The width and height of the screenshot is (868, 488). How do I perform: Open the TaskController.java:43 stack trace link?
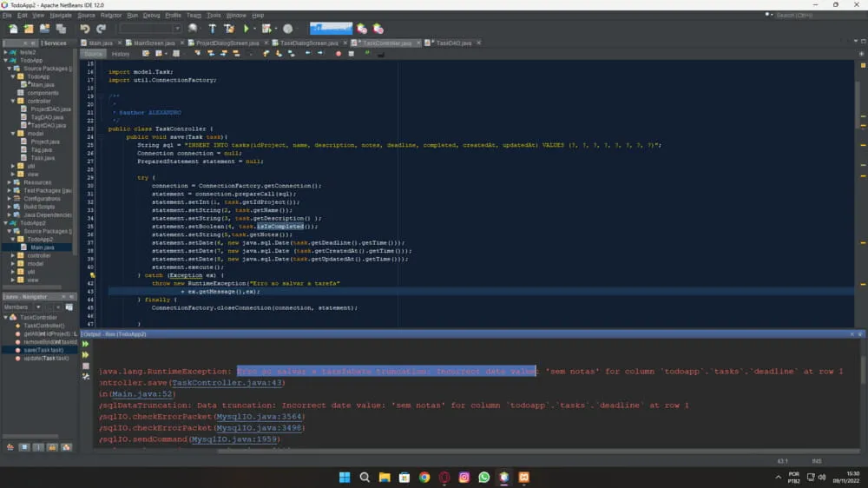(227, 383)
